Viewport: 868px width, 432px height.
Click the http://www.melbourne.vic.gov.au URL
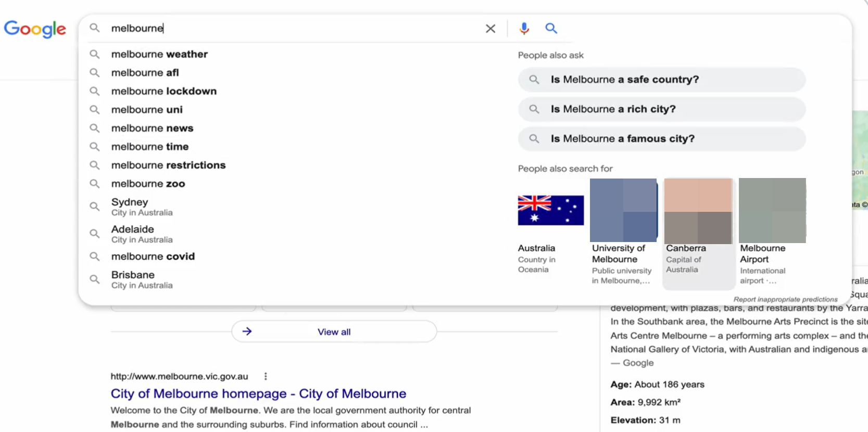(x=179, y=376)
